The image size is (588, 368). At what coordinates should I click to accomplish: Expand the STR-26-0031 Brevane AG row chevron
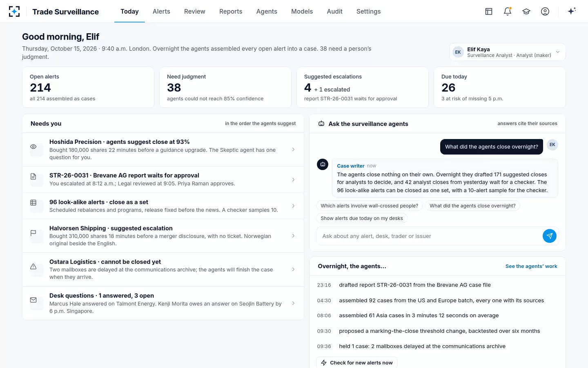click(293, 180)
